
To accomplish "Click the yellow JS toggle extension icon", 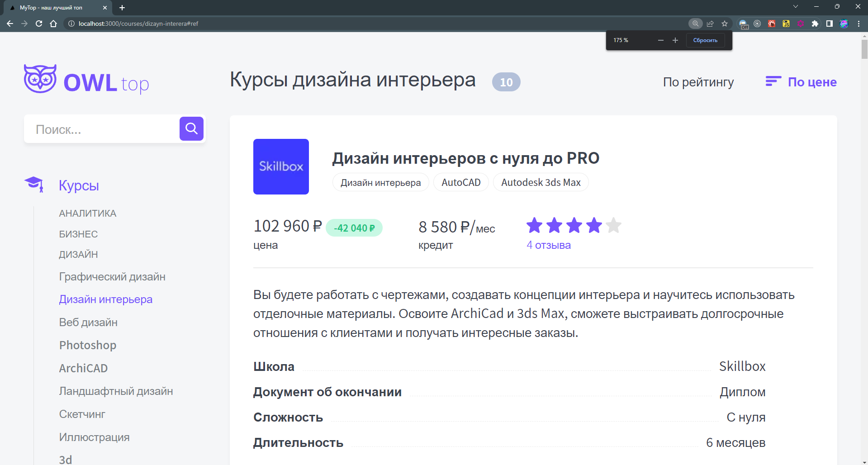I will [x=786, y=24].
